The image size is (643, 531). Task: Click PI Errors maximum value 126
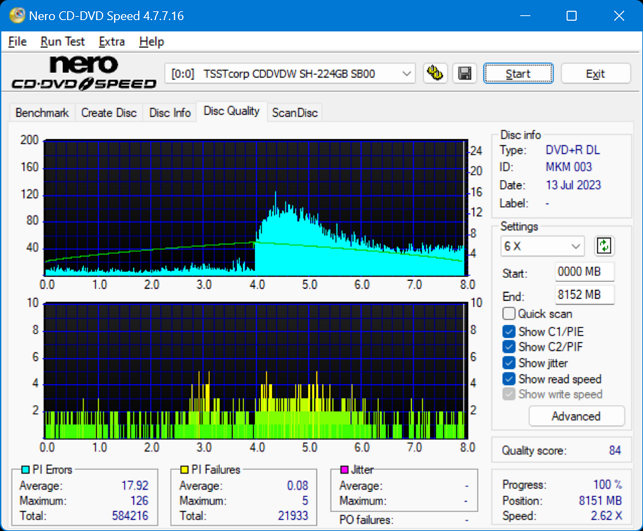coord(139,501)
